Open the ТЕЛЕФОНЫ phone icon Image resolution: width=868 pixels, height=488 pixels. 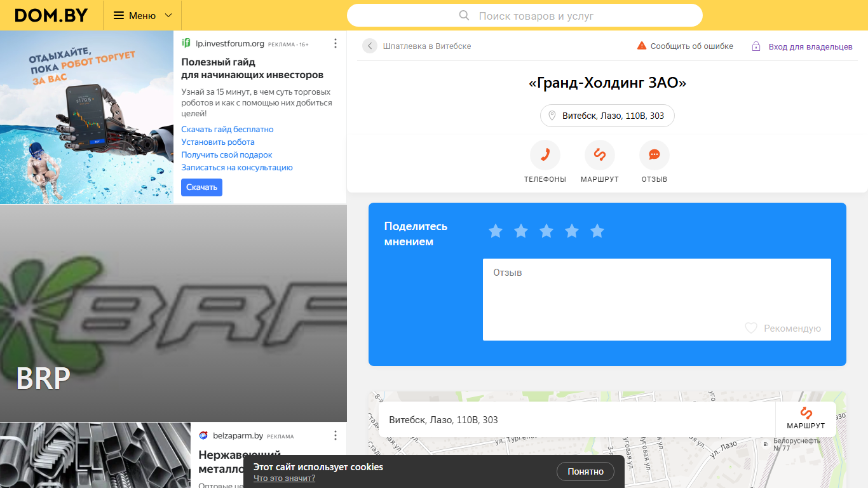pyautogui.click(x=545, y=155)
